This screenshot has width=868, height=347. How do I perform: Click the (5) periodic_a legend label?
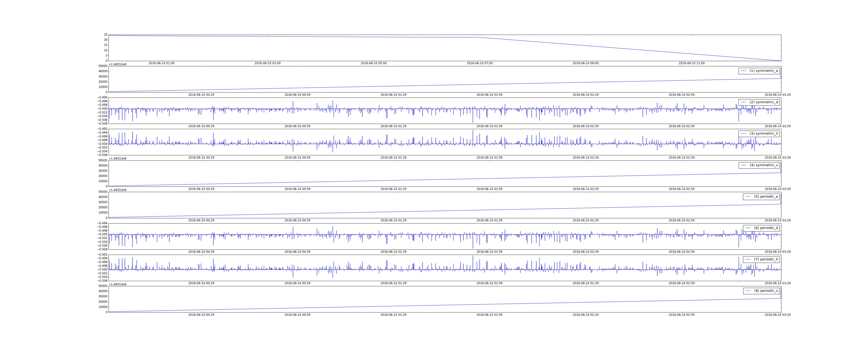(766, 196)
